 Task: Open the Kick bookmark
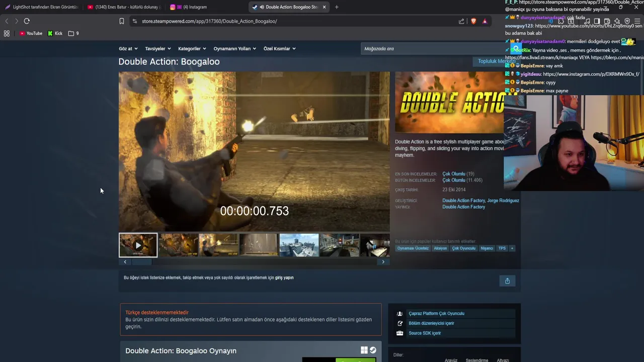coord(55,33)
